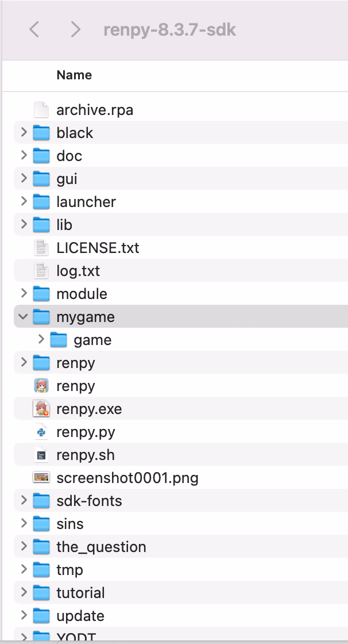Viewport: 348px width, 644px height.
Task: Select the archive.rpa file icon
Action: (41, 110)
